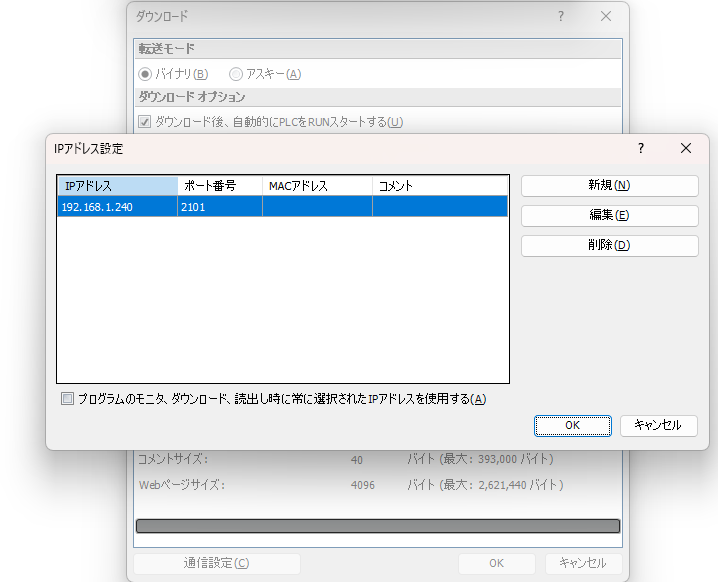
Task: Open help in the ダウンロード window title bar
Action: point(561,16)
